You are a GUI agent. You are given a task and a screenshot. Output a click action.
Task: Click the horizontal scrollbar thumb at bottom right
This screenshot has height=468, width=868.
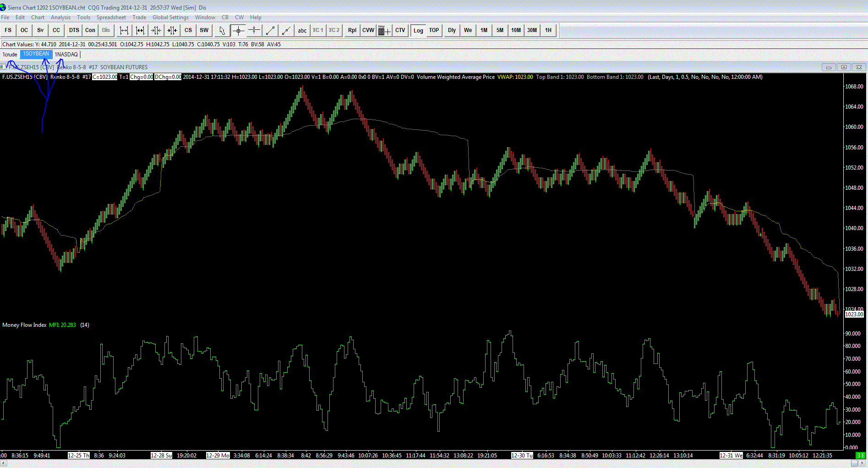(855, 463)
